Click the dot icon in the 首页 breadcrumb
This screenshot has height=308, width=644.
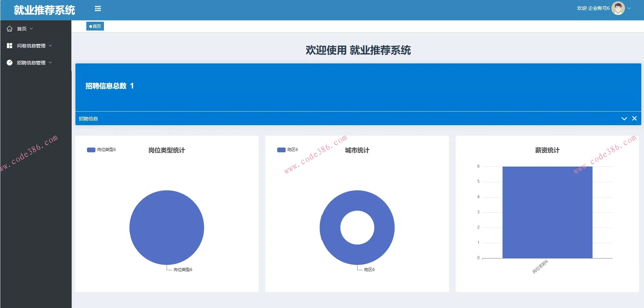(90, 26)
